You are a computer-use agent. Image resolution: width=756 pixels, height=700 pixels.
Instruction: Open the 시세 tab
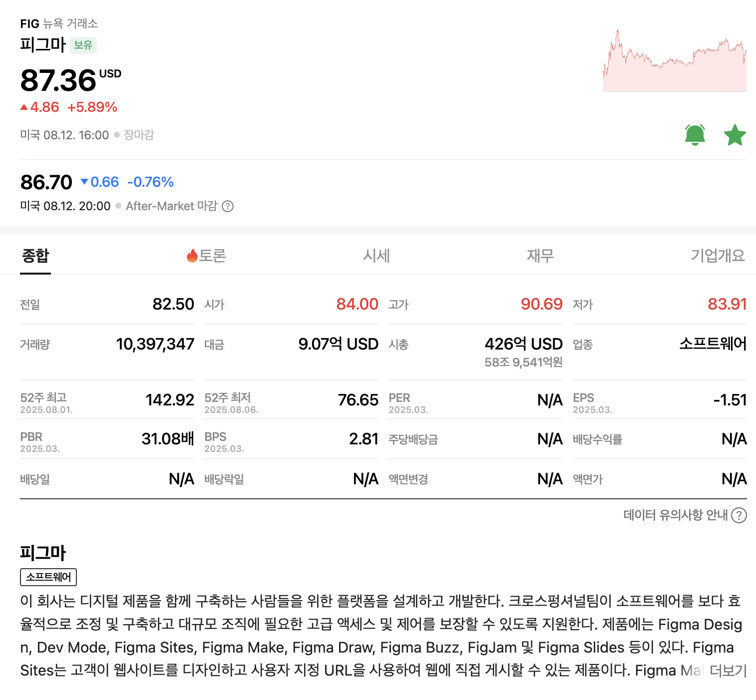(x=377, y=256)
